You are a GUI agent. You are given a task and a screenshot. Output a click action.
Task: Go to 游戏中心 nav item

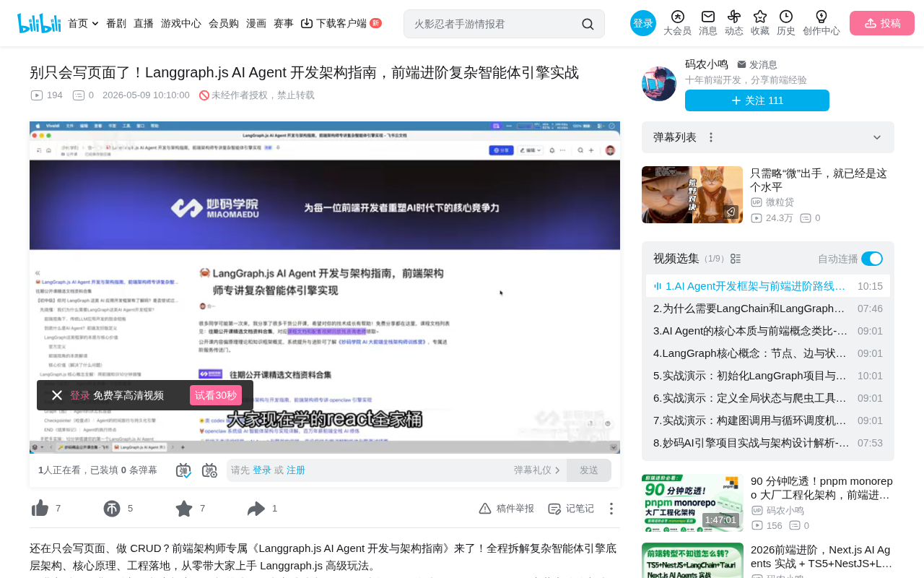click(181, 23)
